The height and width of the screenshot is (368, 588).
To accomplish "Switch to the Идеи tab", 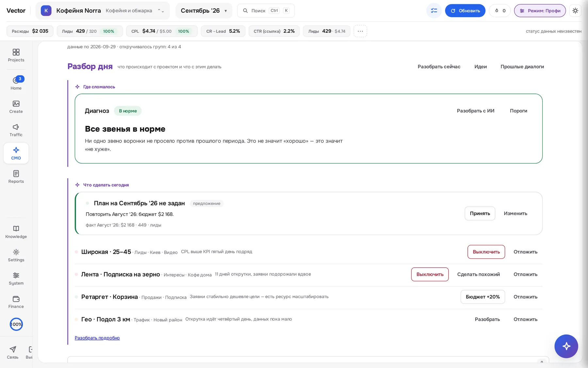I will tap(480, 67).
